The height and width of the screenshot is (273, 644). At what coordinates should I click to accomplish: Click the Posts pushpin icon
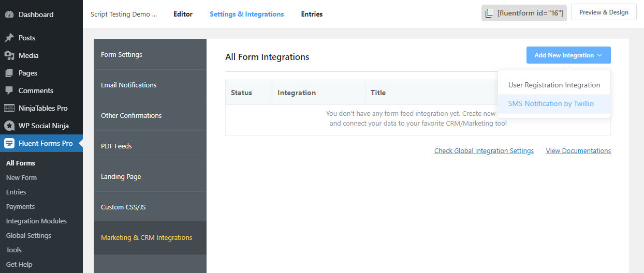click(x=9, y=38)
